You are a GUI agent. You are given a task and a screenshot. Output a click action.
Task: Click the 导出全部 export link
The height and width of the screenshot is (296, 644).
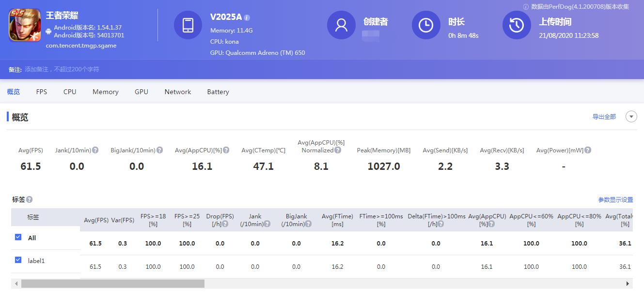(x=604, y=116)
